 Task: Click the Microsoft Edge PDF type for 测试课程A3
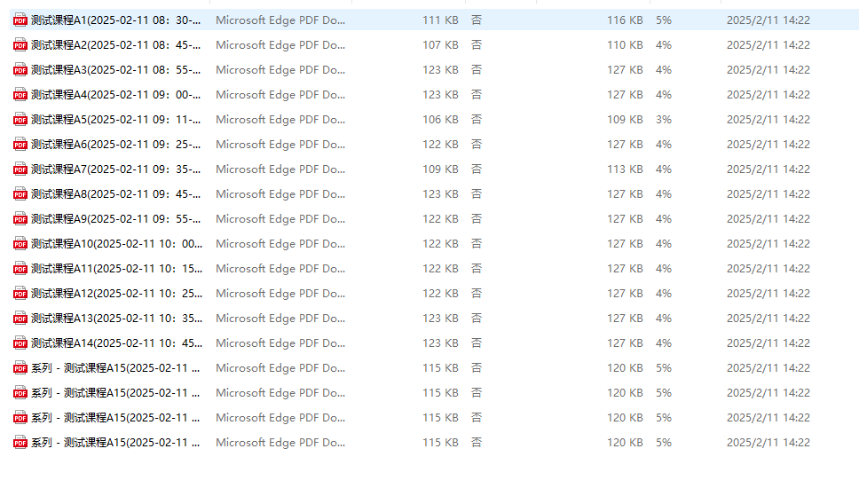click(x=280, y=69)
